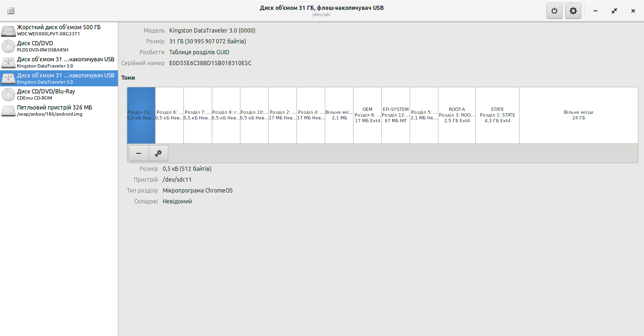Screen dimensions: 644x336
Task: Select the 500 GB hard disk drive
Action: pyautogui.click(x=59, y=30)
